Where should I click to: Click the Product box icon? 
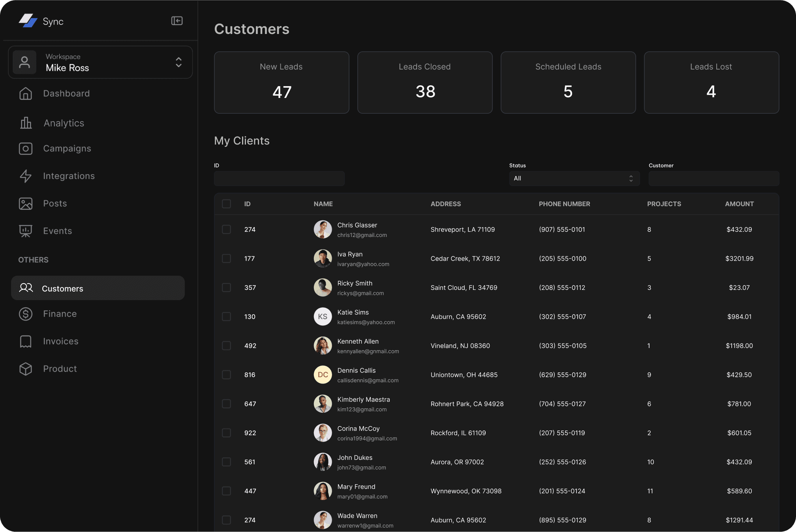click(x=26, y=369)
